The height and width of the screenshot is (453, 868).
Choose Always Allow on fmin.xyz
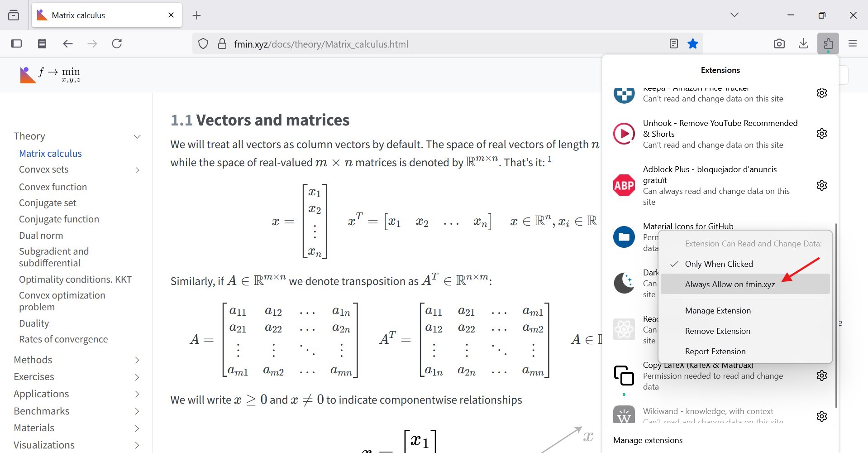coord(730,284)
